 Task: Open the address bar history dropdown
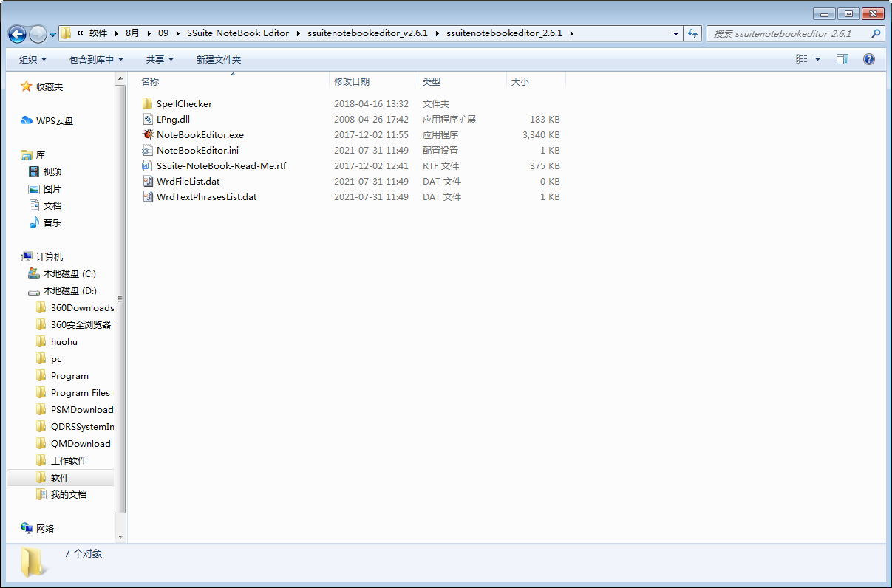(675, 33)
